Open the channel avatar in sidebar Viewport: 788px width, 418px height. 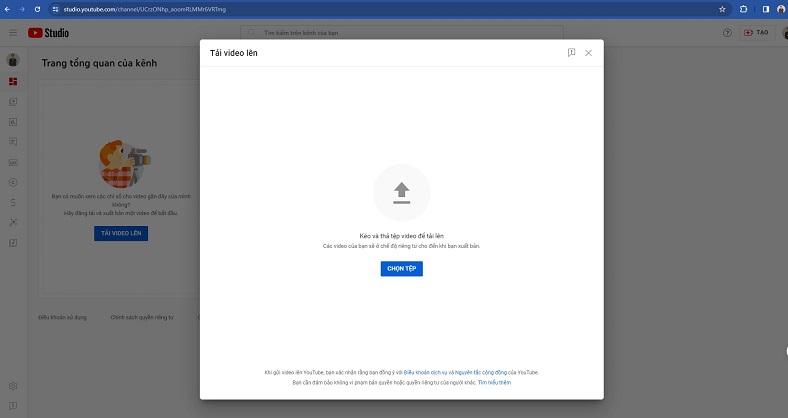13,60
